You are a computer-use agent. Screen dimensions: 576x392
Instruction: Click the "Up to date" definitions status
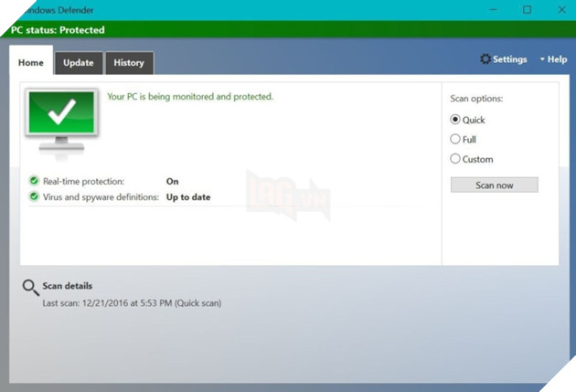[x=187, y=196]
